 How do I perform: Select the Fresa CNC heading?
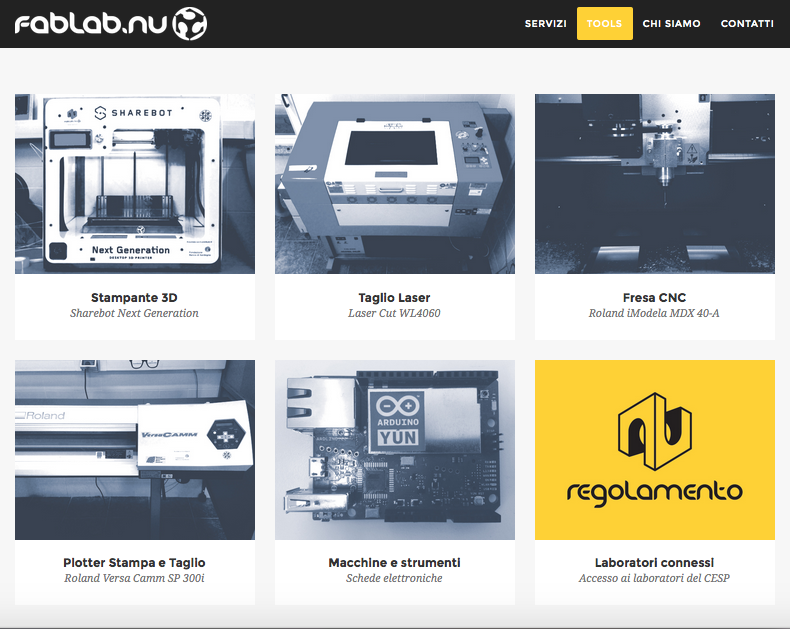[x=654, y=298]
